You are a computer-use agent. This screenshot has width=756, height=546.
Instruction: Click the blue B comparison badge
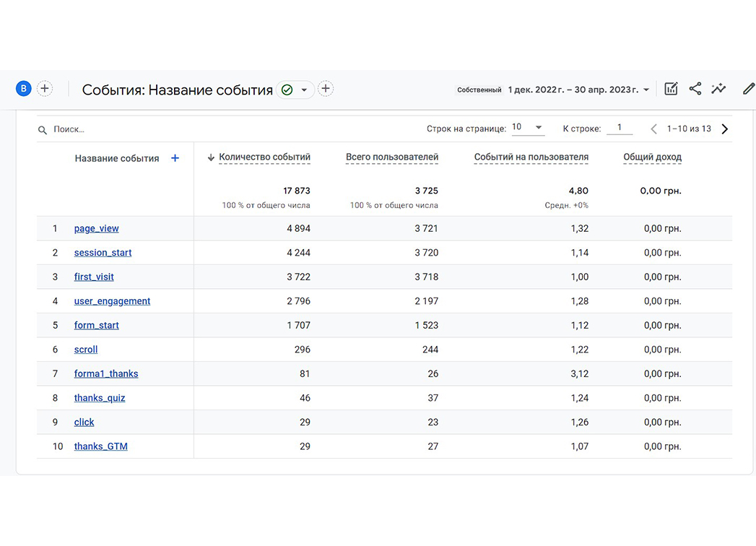[23, 89]
